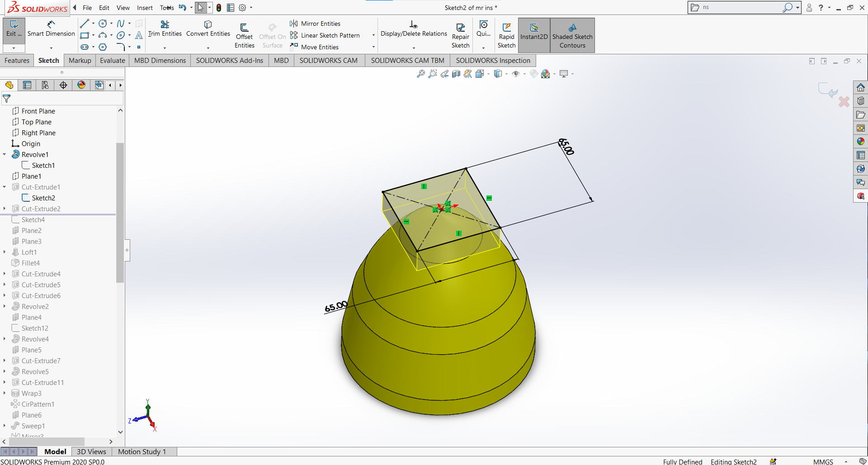Expand the Cut-Extrude2 feature node
868x465 pixels.
pyautogui.click(x=5, y=209)
